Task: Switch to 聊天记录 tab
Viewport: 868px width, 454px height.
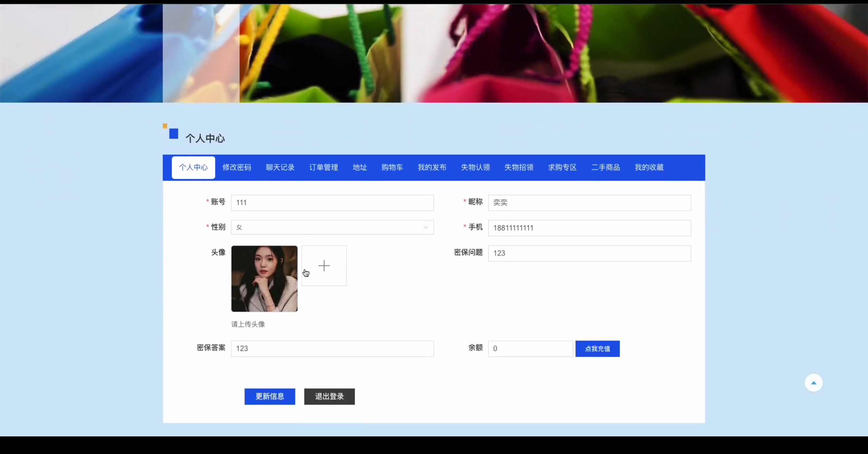Action: (x=280, y=167)
